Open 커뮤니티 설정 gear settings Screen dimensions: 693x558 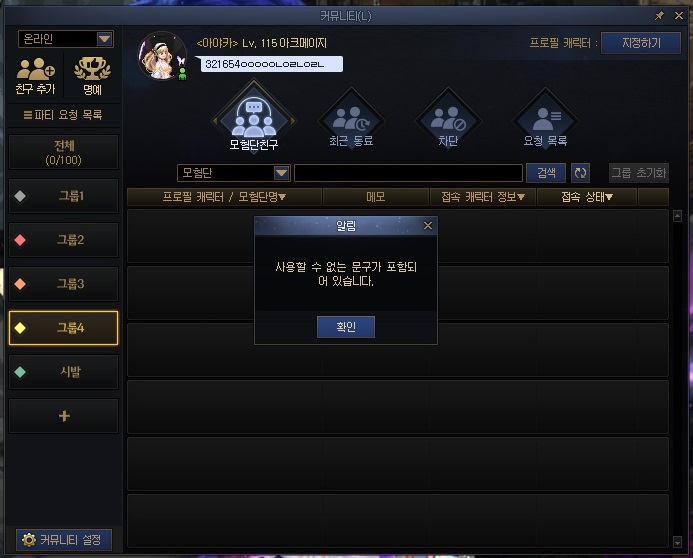click(x=64, y=539)
